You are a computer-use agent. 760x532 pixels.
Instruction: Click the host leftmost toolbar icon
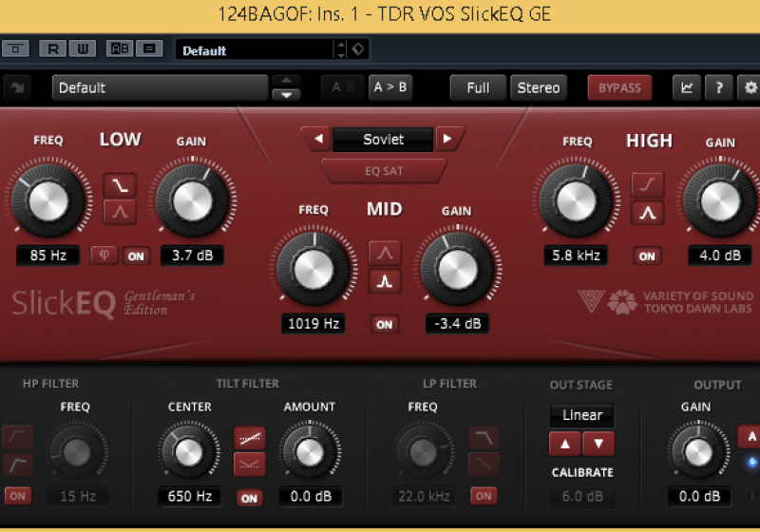click(x=15, y=48)
